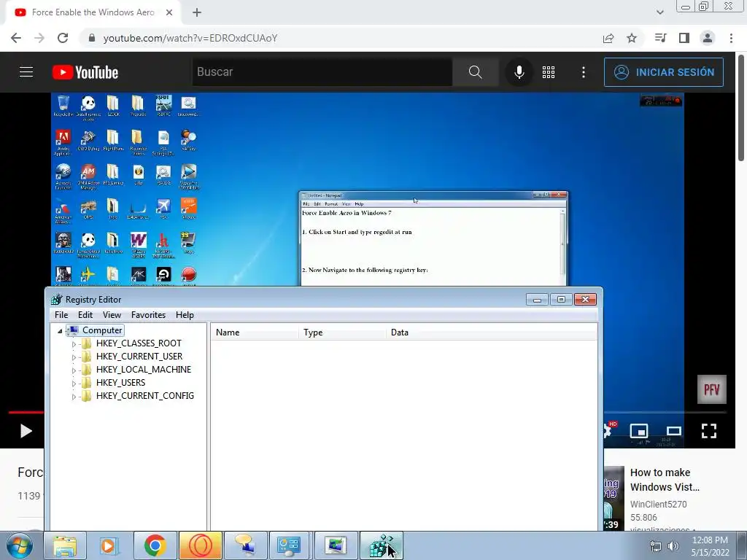Click the YouTube logo

(x=85, y=72)
